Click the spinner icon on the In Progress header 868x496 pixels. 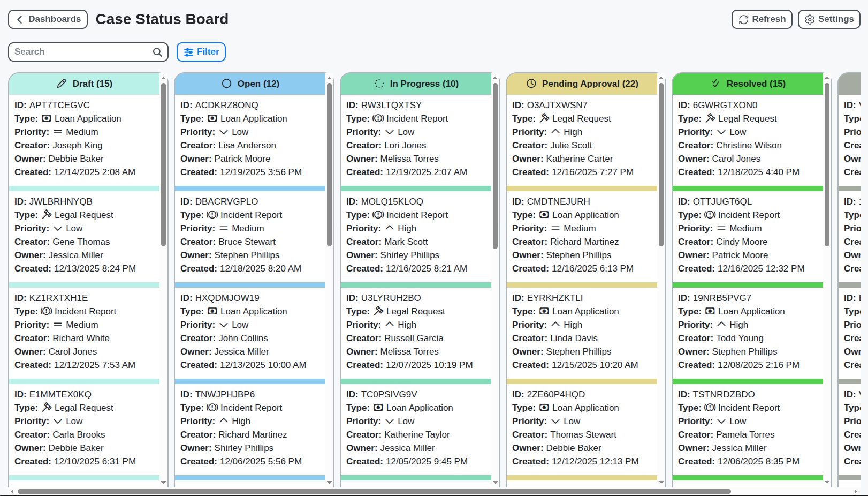(x=379, y=84)
